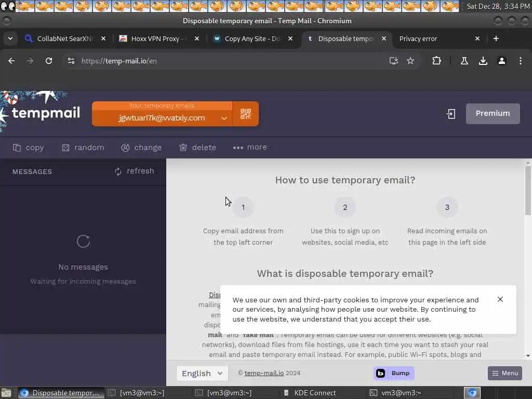Click the 'What is disposable temporary email?' heading
Image resolution: width=532 pixels, height=399 pixels.
coord(345,274)
